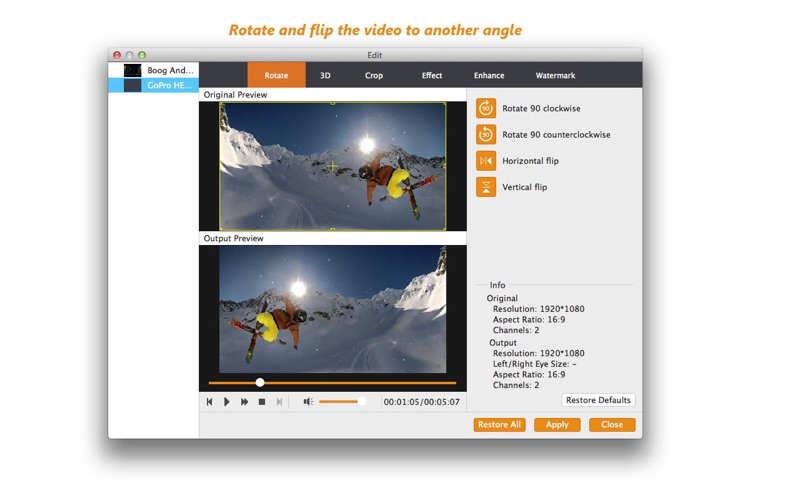This screenshot has height=500, width=800.
Task: Click the Rotate 90 clockwise label
Action: coord(541,108)
